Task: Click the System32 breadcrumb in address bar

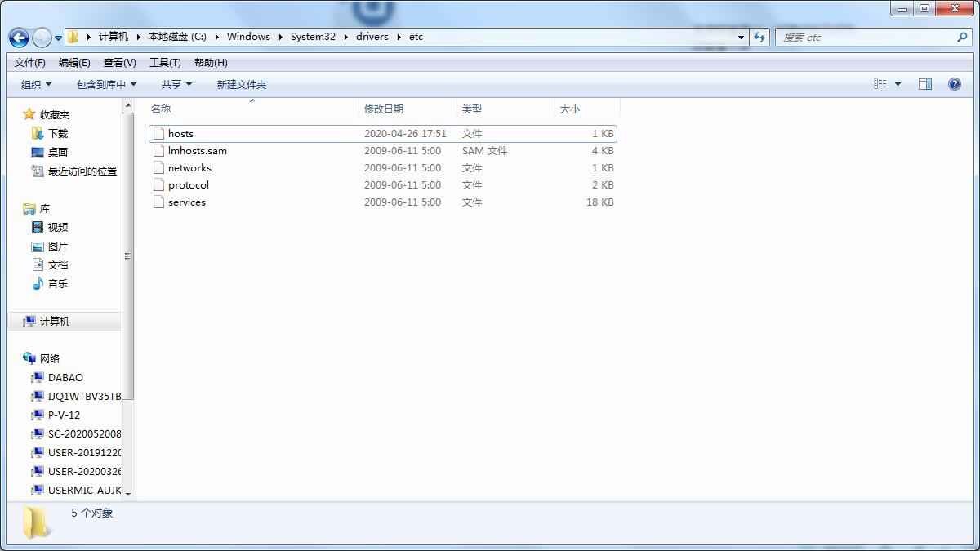Action: point(313,37)
